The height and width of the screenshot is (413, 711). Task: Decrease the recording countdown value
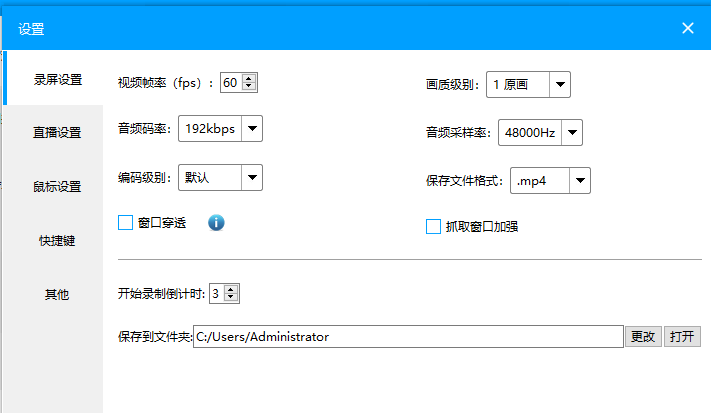pyautogui.click(x=231, y=297)
